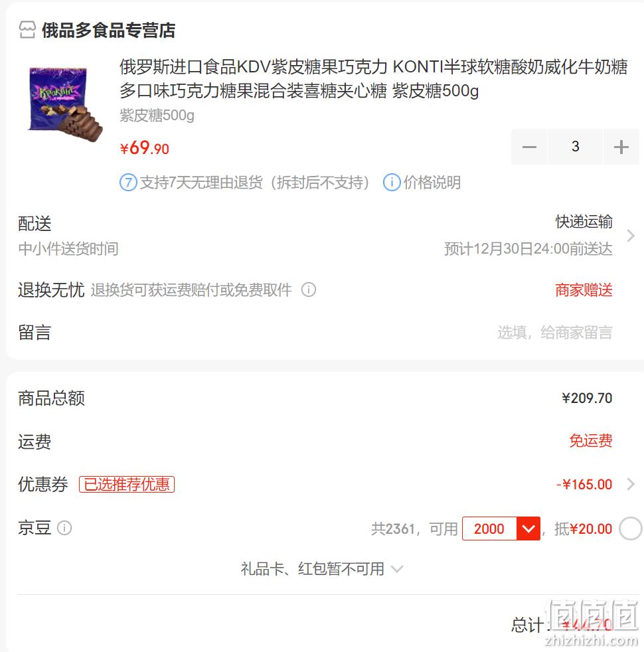Click the 预计12月30日24:00前送达 delivery time

coord(528,249)
